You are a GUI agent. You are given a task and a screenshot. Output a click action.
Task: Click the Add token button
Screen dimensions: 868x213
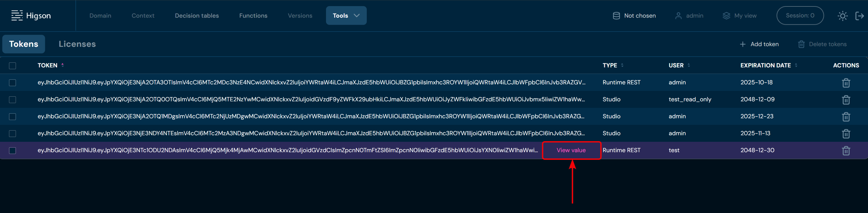point(759,44)
